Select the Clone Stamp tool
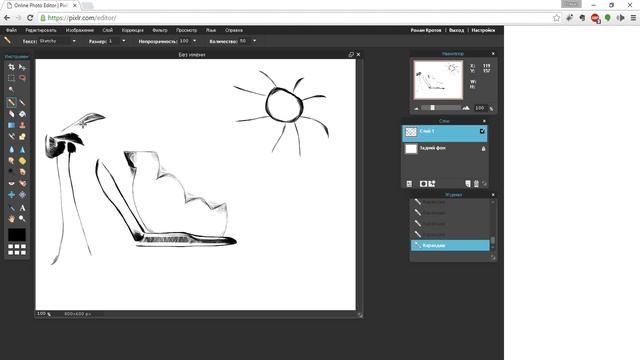This screenshot has height=360, width=640. click(x=22, y=125)
